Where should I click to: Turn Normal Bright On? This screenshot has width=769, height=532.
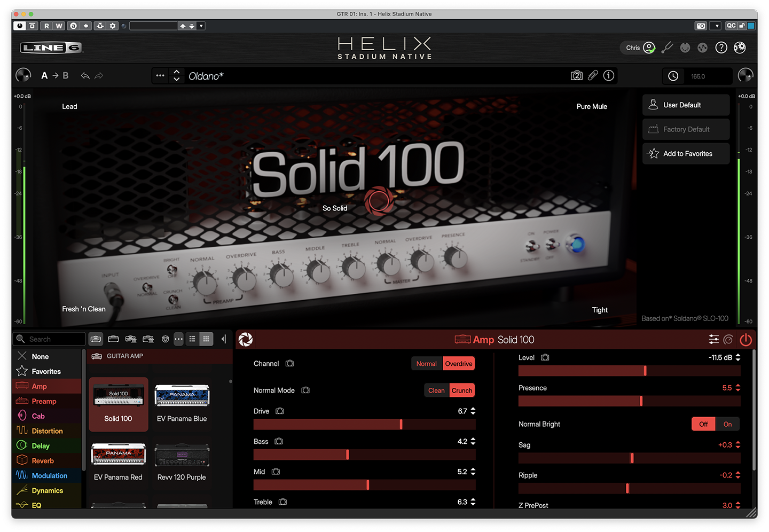click(727, 424)
